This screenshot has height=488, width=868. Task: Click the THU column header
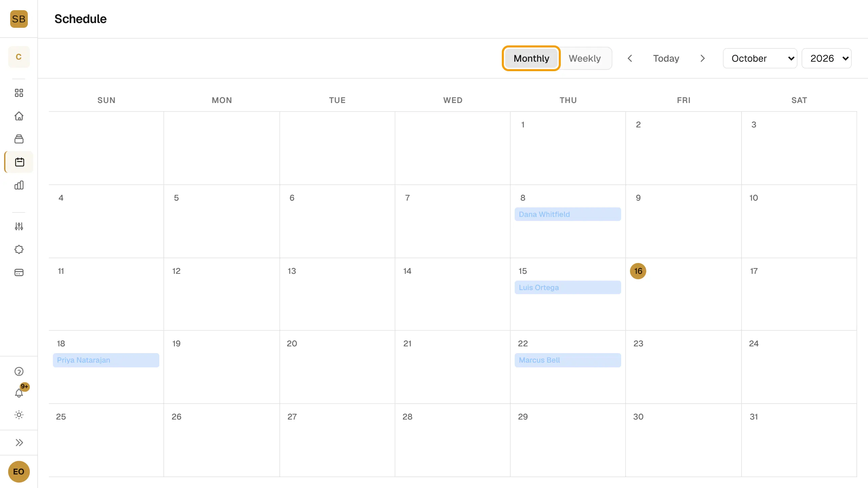pyautogui.click(x=568, y=100)
